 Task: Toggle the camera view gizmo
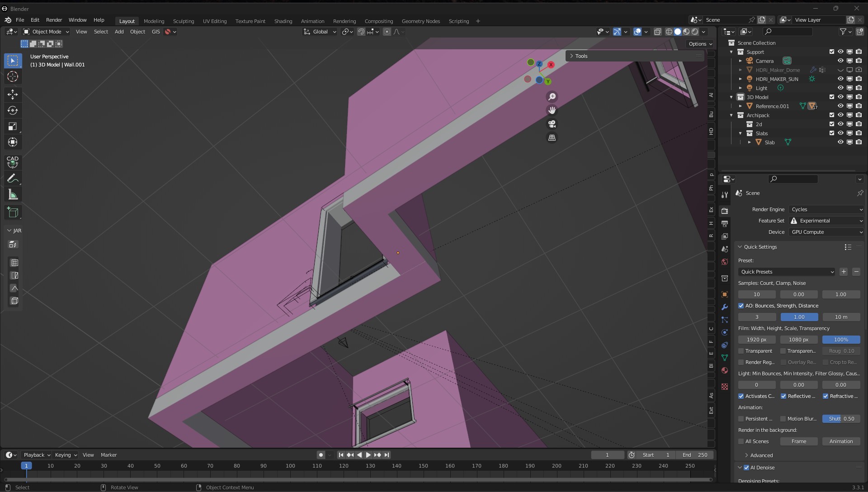(x=552, y=124)
